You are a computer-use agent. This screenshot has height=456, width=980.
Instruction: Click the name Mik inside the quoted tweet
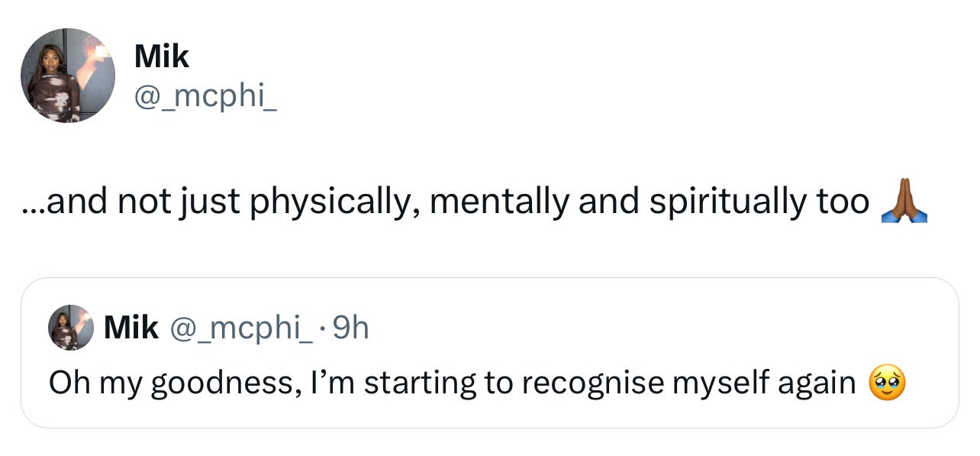pos(131,328)
